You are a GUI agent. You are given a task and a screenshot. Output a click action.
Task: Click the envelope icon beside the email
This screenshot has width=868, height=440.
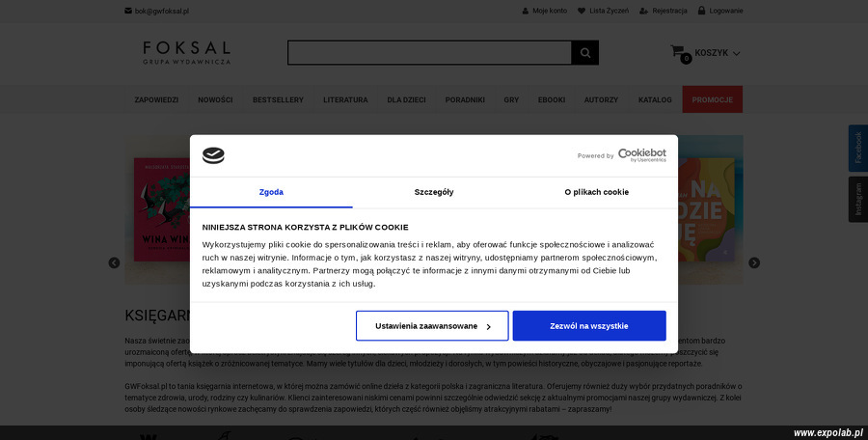point(128,11)
